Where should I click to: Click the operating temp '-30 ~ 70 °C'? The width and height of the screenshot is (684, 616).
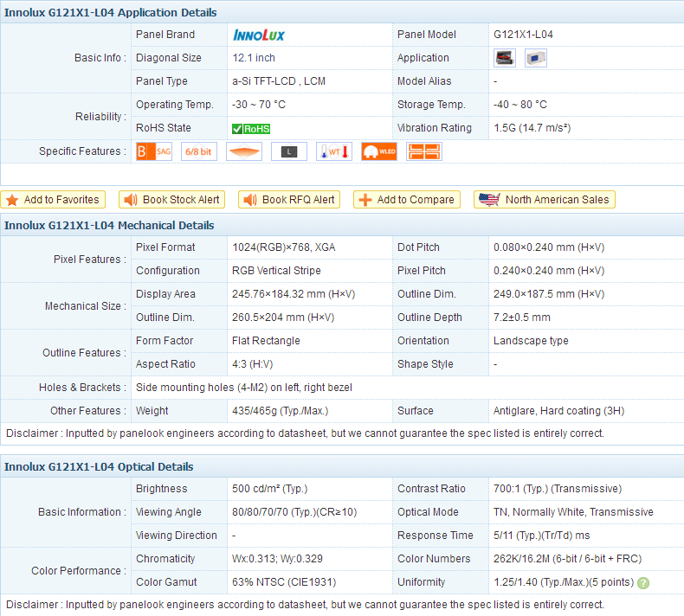pos(259,105)
